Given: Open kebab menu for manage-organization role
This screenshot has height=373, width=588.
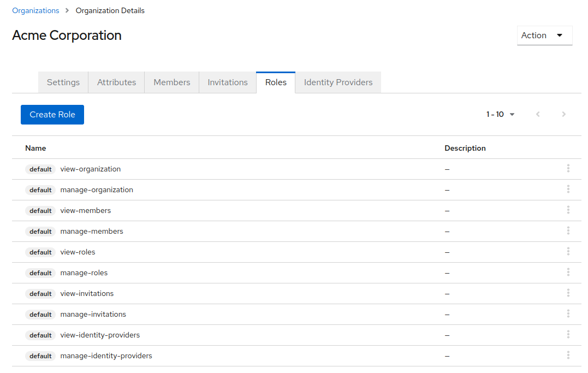Looking at the screenshot, I should [x=568, y=190].
